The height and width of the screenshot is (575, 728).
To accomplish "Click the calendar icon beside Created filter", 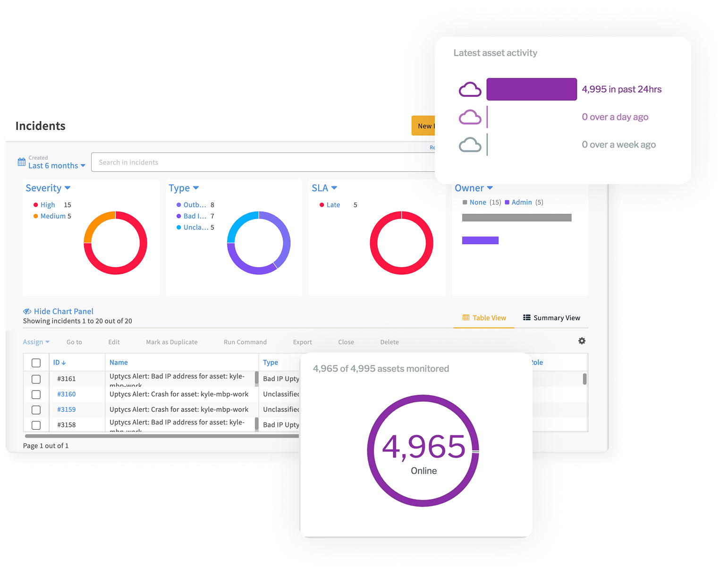I will (22, 162).
